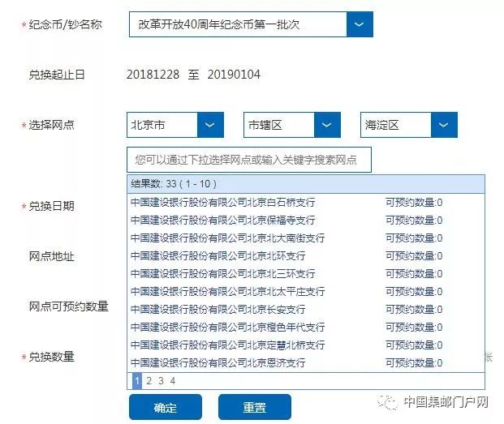Image resolution: width=504 pixels, height=424 pixels.
Task: Expand the 北京市 province dropdown
Action: (210, 125)
